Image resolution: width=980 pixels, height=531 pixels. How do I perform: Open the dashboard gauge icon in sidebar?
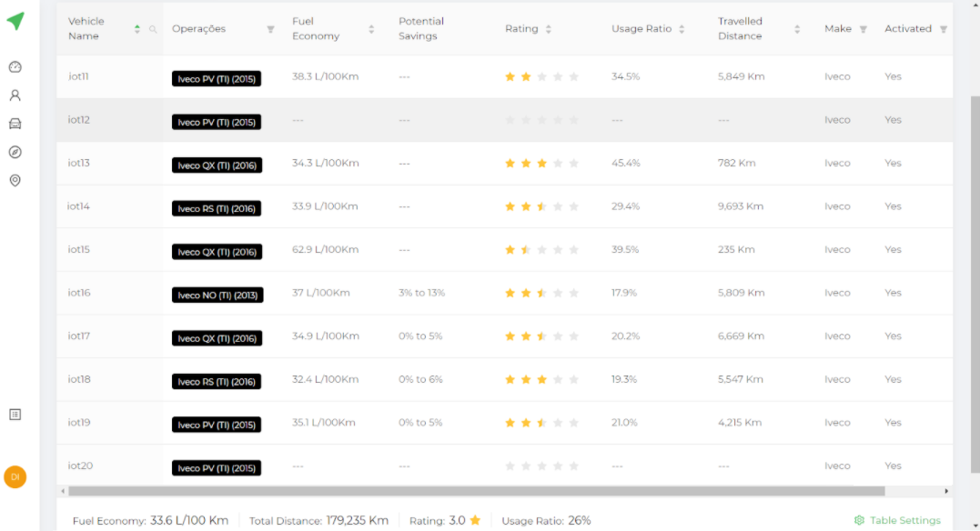coord(15,67)
